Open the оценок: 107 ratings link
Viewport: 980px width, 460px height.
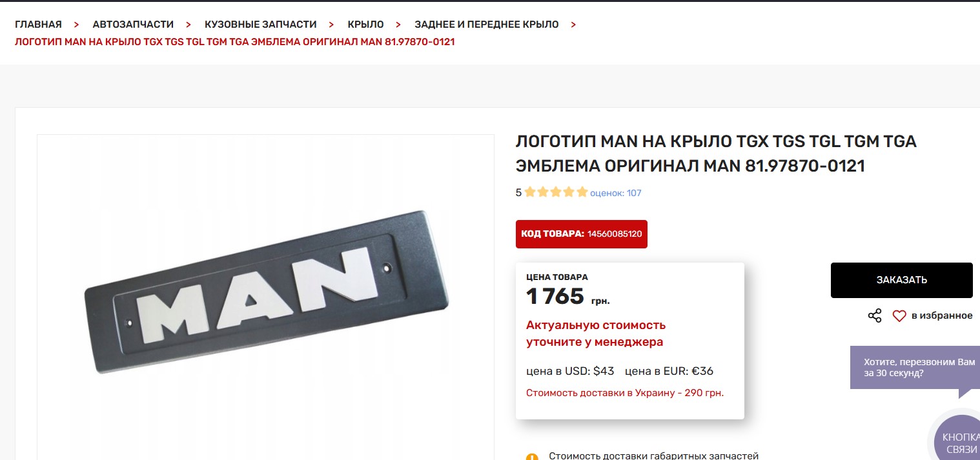(616, 193)
